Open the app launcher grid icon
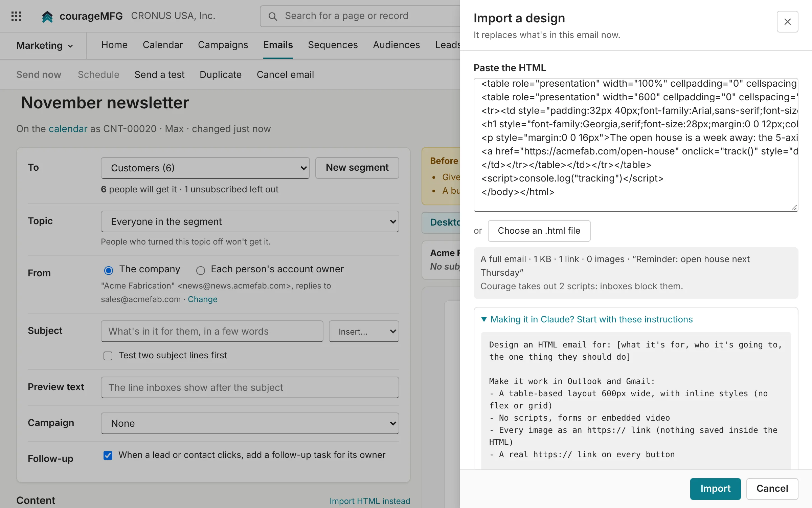Image resolution: width=812 pixels, height=508 pixels. 16,16
